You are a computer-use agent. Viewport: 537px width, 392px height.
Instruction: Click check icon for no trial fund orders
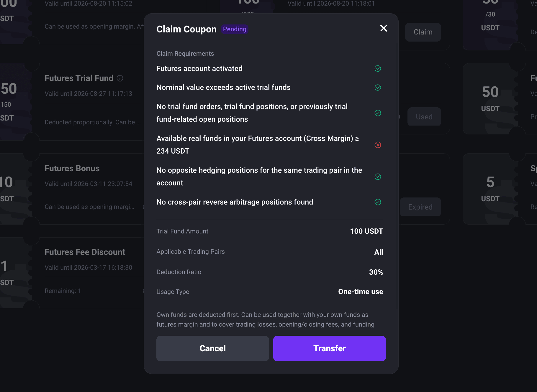click(378, 113)
